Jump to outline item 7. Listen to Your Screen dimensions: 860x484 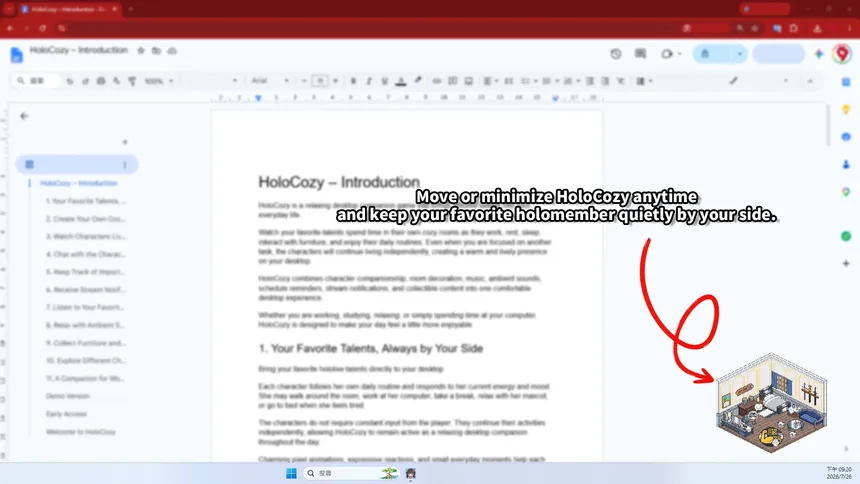[85, 307]
